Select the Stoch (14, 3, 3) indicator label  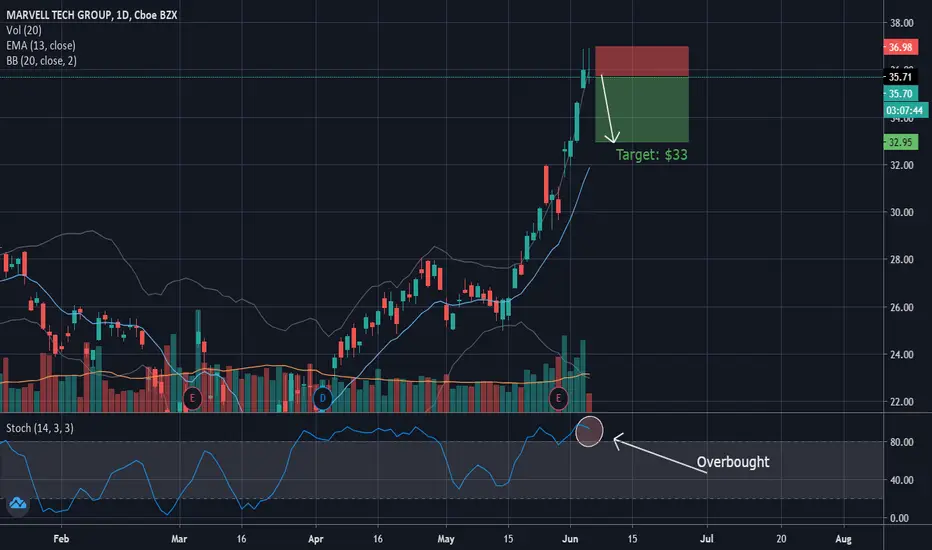40,428
